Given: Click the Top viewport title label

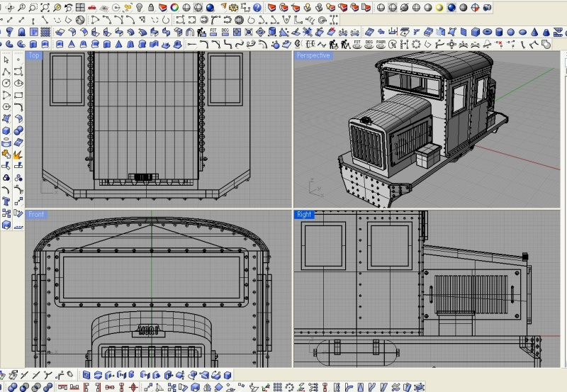Looking at the screenshot, I should pos(34,55).
